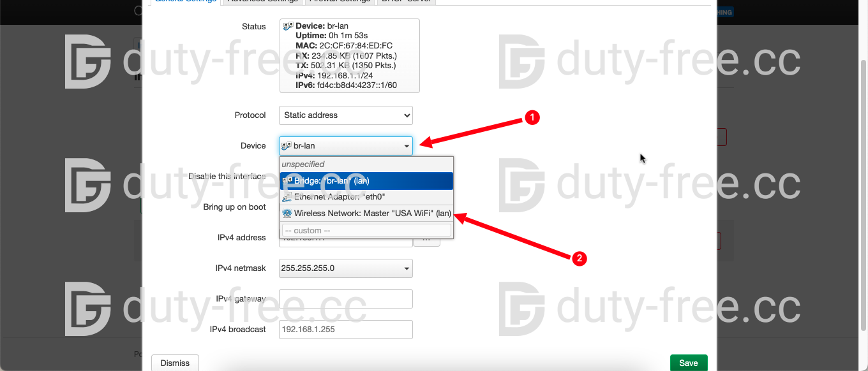
Task: Open the Firewall Settings tab
Action: point(339,1)
